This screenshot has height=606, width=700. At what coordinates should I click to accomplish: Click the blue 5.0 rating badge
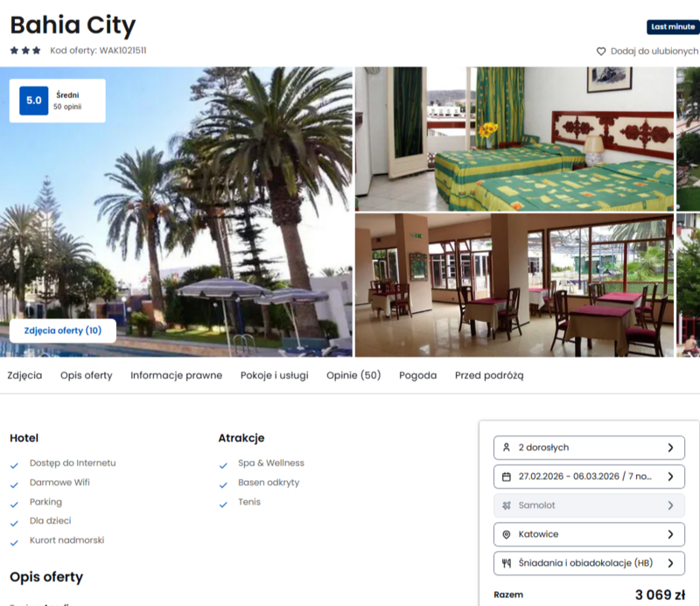tap(34, 101)
